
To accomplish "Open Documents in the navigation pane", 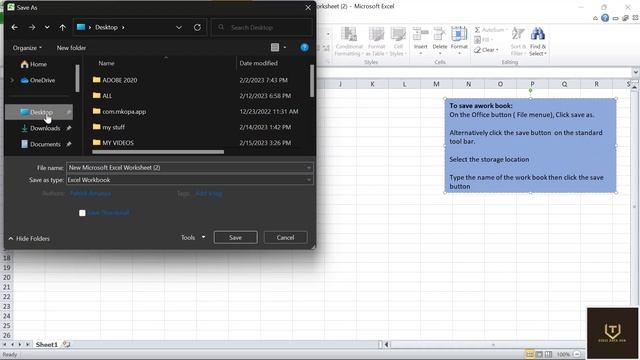I will click(41, 144).
